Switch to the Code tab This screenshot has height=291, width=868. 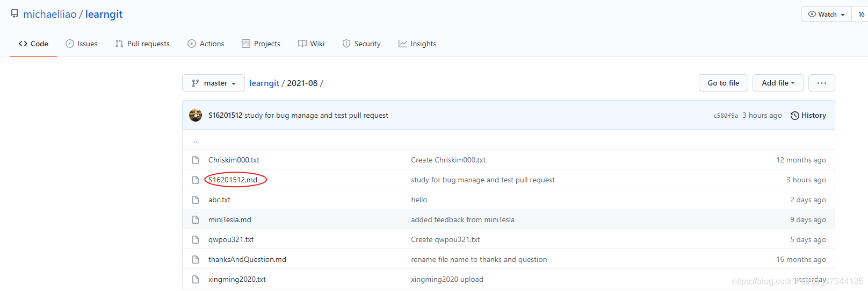pos(33,44)
